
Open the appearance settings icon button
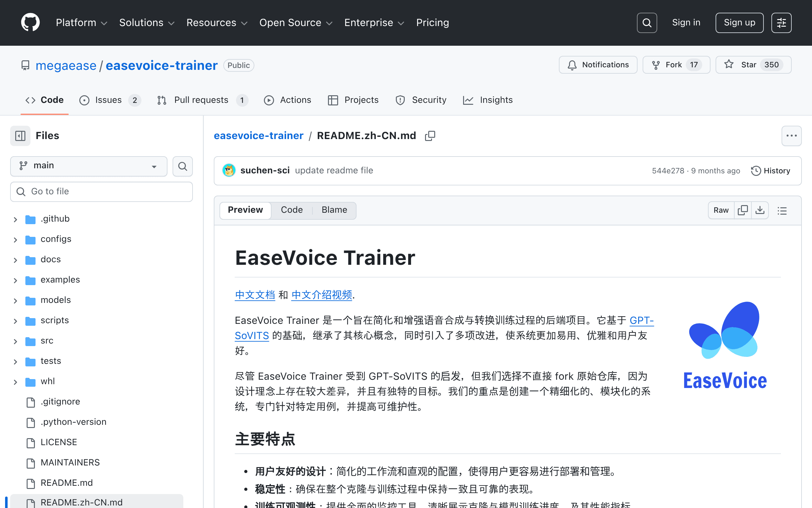[x=781, y=23]
